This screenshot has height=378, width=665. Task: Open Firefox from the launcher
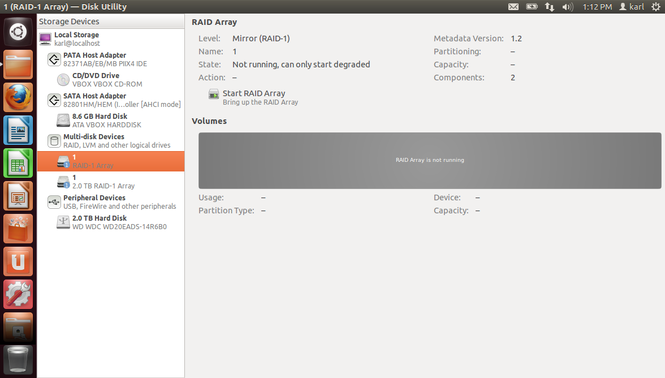click(x=18, y=97)
